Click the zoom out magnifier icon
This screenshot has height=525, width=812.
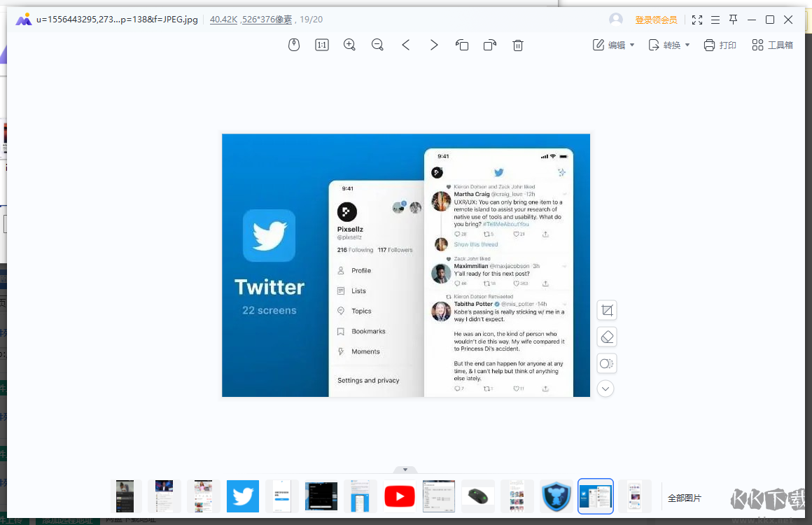(378, 45)
